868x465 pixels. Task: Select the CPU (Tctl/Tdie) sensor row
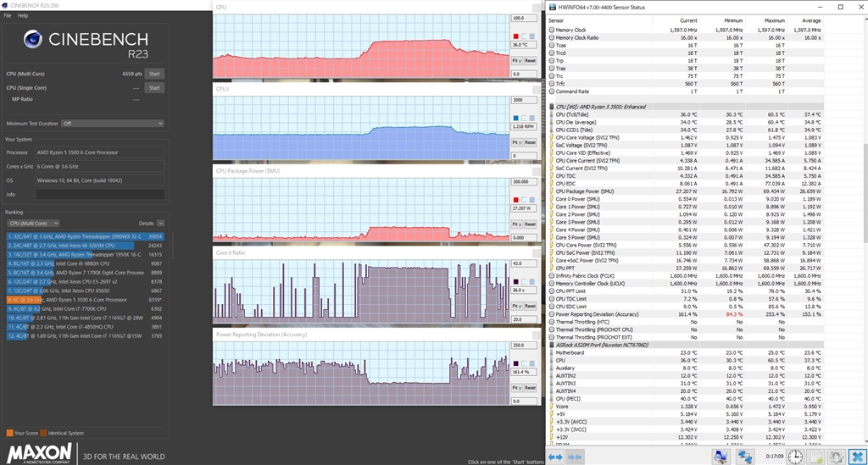pyautogui.click(x=686, y=114)
